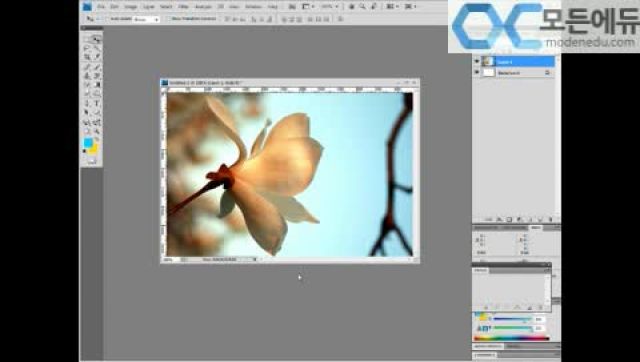Screen dimensions: 640x362
Task: Select the Zoom tool in tools panel
Action: pyautogui.click(x=96, y=131)
